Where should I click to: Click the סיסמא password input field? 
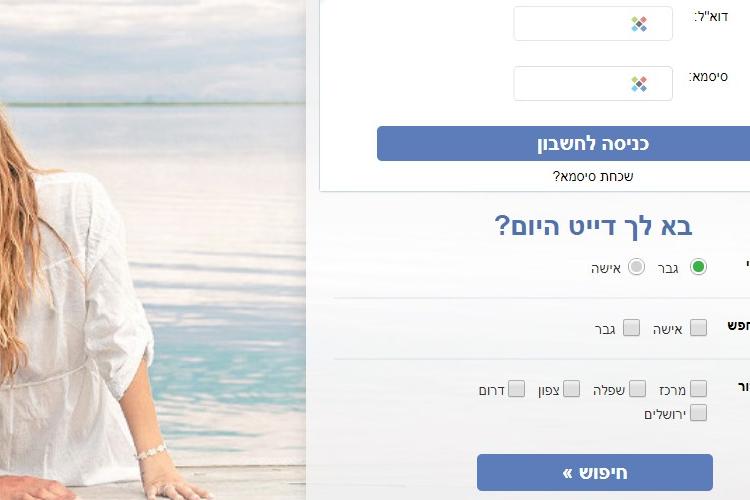point(593,84)
